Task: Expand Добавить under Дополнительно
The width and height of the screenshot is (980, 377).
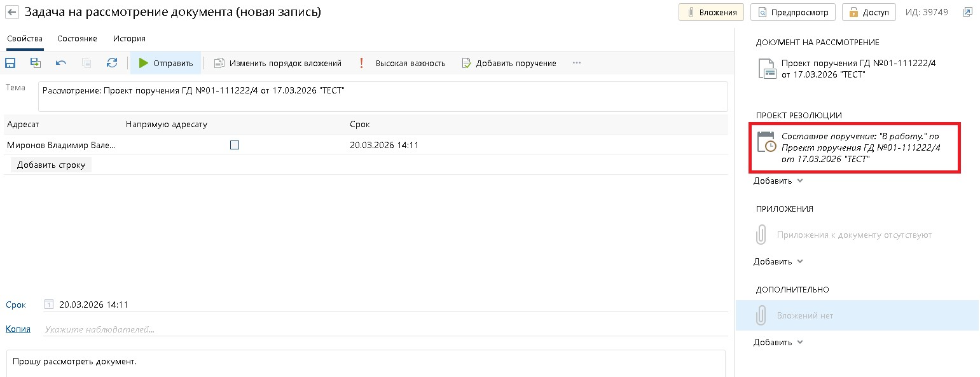Action: tap(778, 342)
